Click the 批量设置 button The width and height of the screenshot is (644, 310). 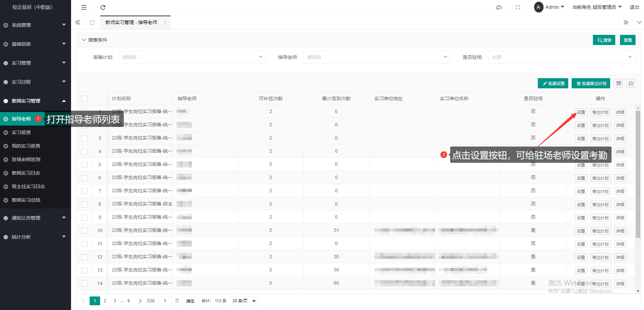553,83
